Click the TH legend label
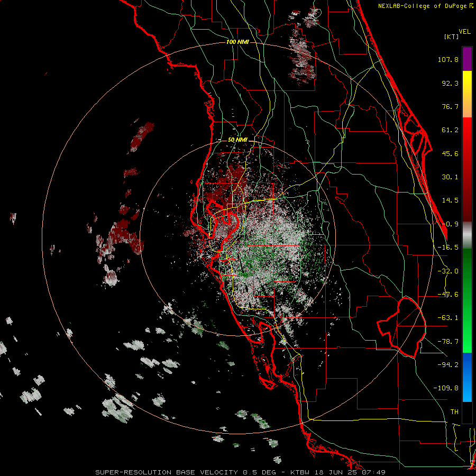The width and height of the screenshot is (476, 476). pyautogui.click(x=454, y=411)
